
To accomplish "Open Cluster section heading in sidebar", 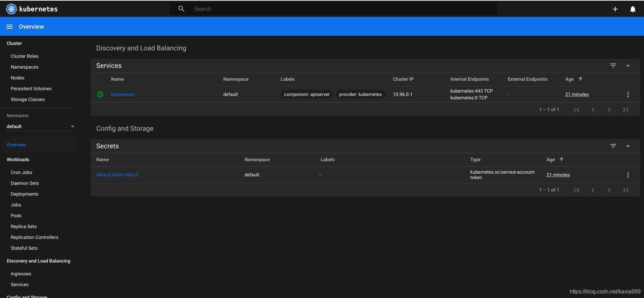I will pyautogui.click(x=14, y=43).
